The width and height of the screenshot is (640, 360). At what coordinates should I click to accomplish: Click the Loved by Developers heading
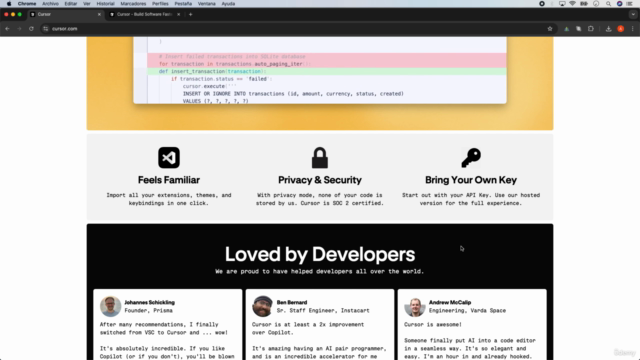point(320,254)
